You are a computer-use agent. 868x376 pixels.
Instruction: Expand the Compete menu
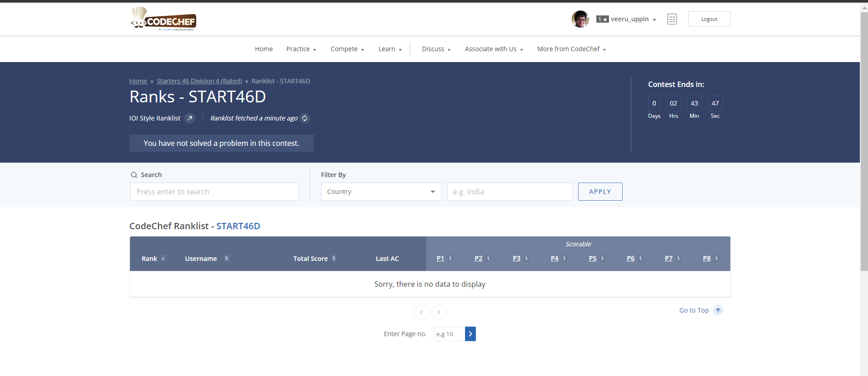pos(347,49)
